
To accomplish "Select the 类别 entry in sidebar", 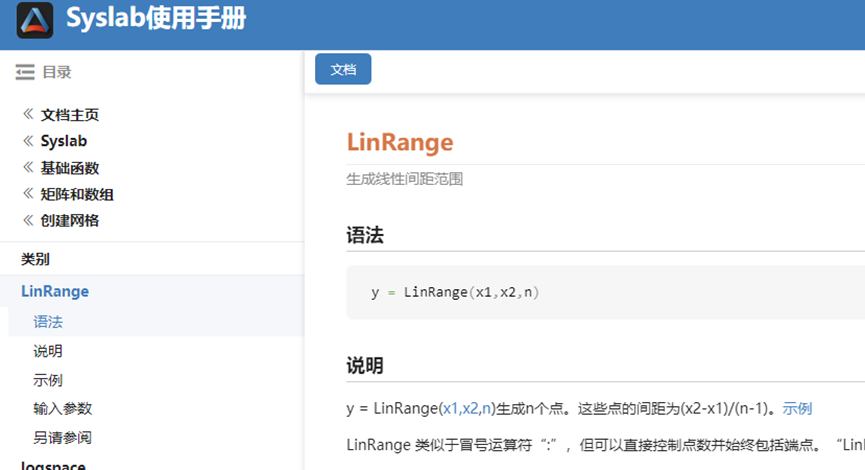I will (35, 259).
